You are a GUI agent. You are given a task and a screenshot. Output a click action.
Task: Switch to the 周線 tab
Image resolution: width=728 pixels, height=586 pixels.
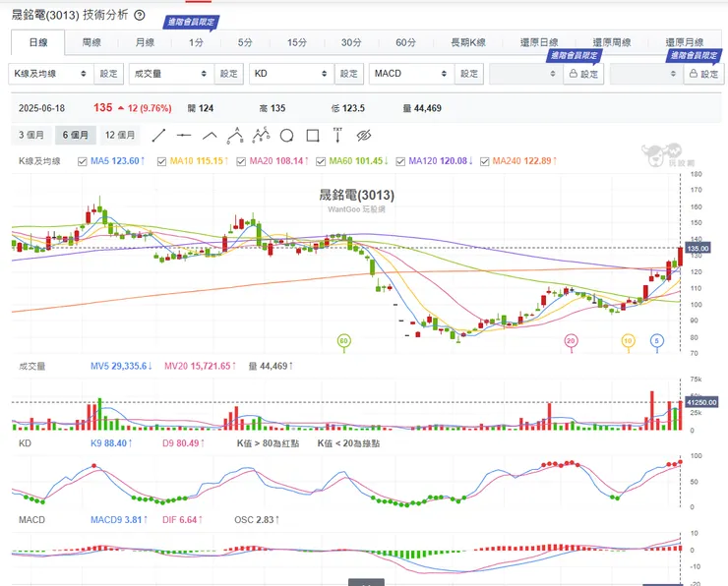tap(91, 42)
